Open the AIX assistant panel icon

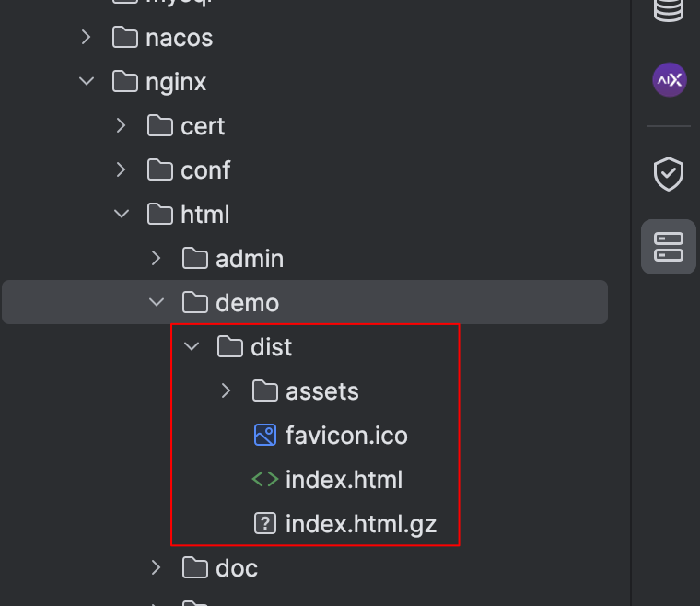point(669,80)
